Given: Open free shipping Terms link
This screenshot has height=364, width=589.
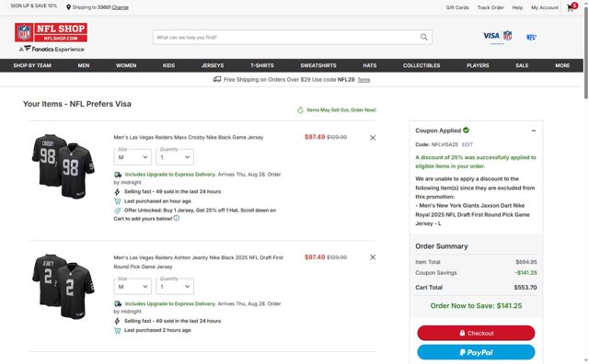Looking at the screenshot, I should (364, 80).
